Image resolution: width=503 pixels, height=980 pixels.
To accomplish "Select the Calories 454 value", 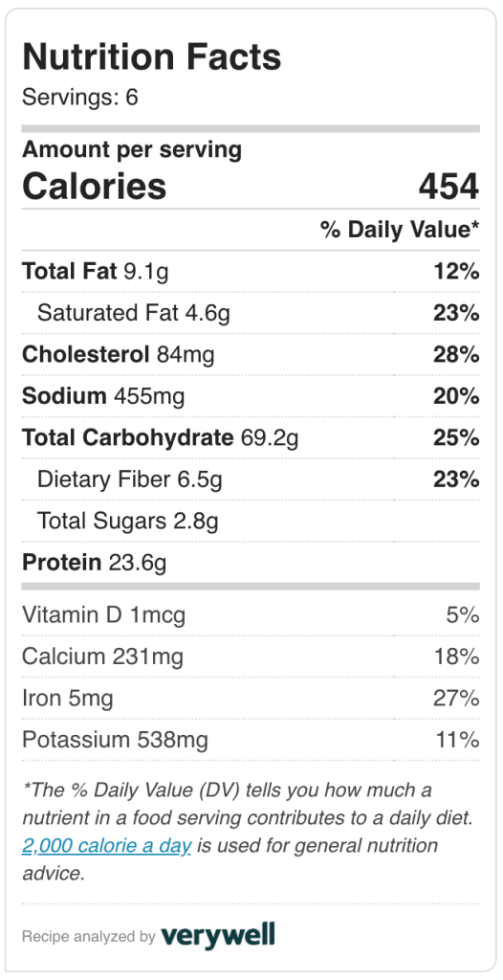I will click(x=449, y=187).
